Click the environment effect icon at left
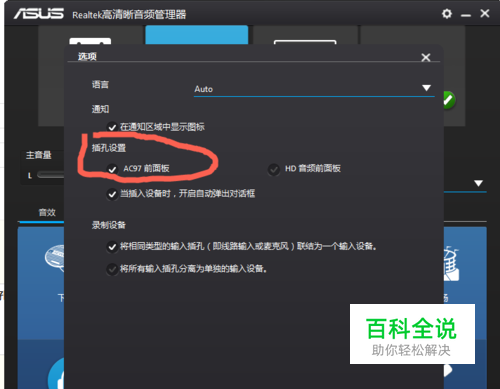Image resolution: width=500 pixels, height=389 pixels. (x=54, y=257)
